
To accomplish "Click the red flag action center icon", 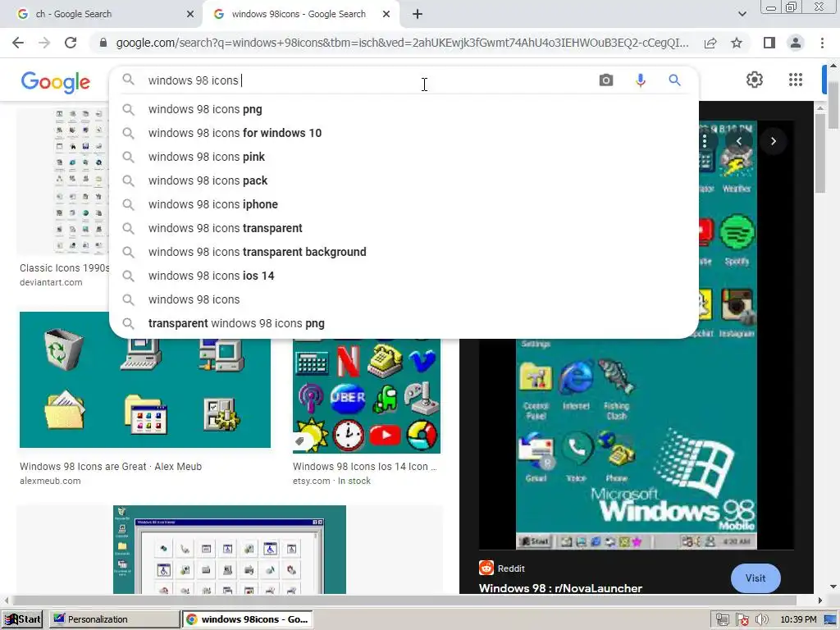I will (x=742, y=620).
